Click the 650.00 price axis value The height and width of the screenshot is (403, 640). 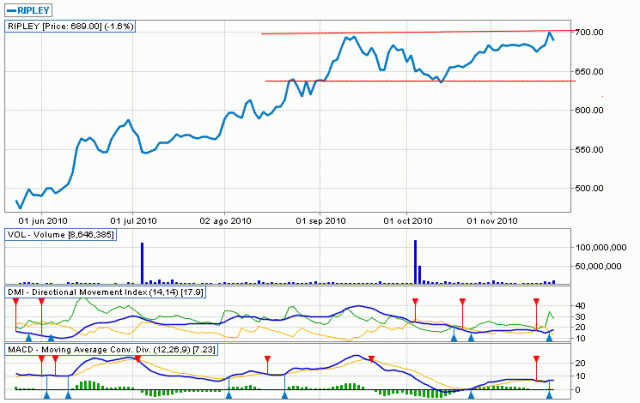pyautogui.click(x=589, y=72)
